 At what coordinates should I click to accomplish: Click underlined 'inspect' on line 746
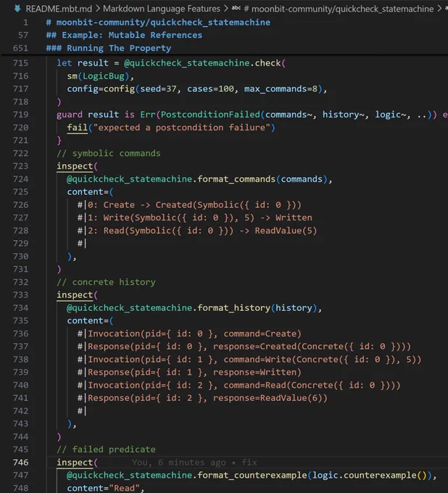(75, 463)
